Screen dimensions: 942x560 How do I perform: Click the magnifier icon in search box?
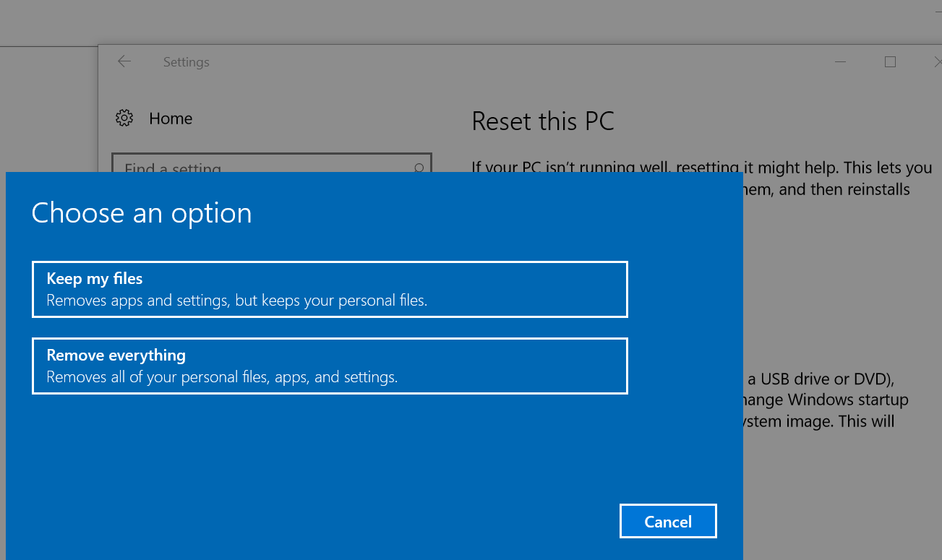pos(419,168)
